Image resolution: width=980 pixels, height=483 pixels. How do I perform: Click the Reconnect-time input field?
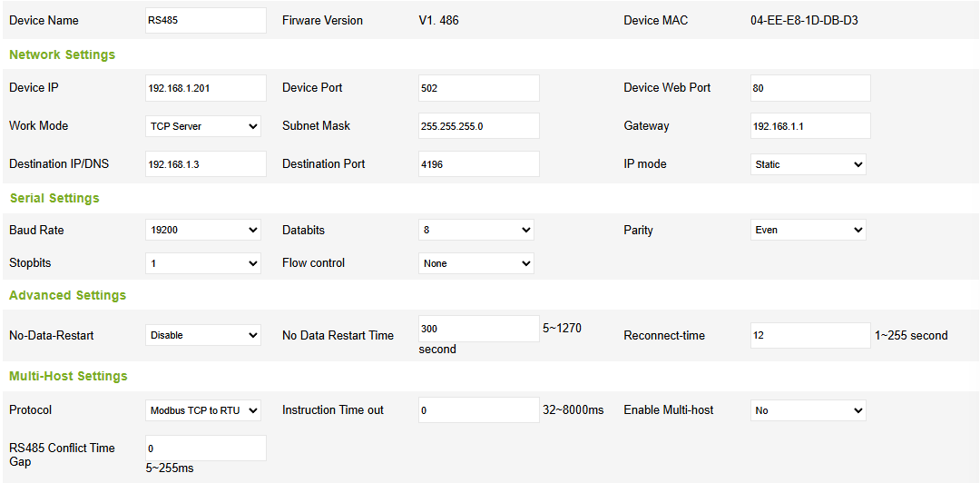pos(810,335)
